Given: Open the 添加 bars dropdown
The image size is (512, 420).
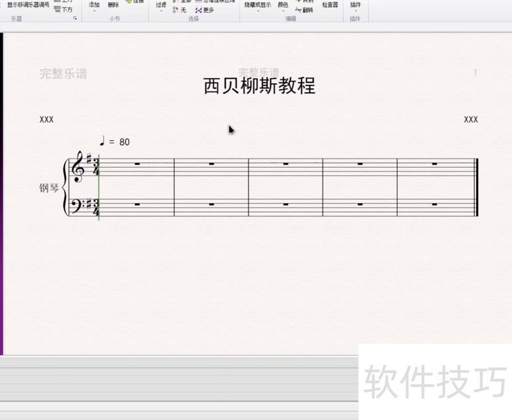Looking at the screenshot, I should [x=94, y=6].
